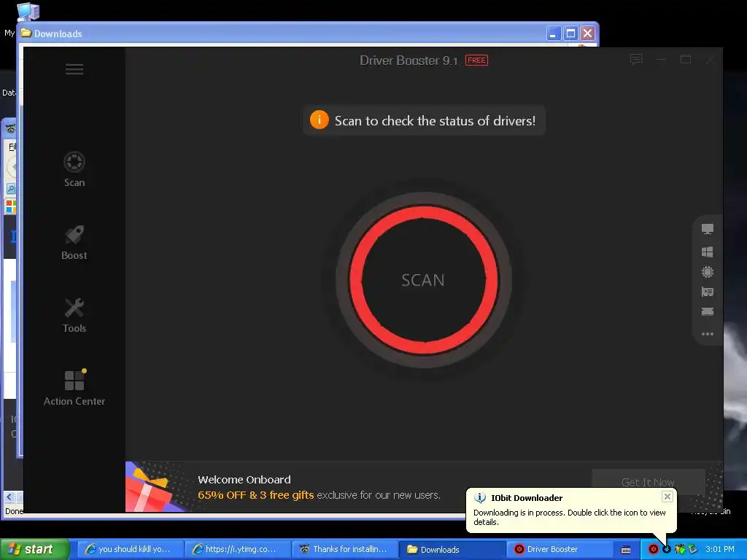Image resolution: width=747 pixels, height=560 pixels.
Task: Click the Get It Now button
Action: coord(648,482)
